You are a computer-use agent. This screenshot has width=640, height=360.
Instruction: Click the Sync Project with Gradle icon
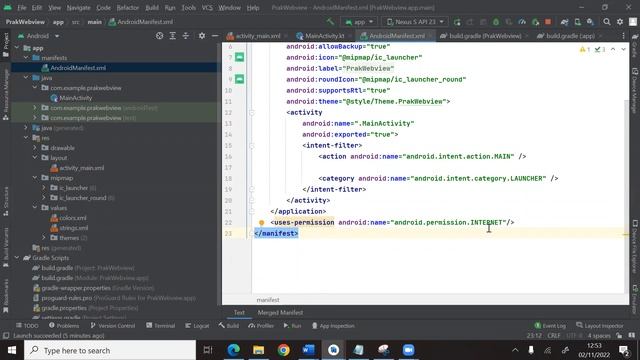564,22
